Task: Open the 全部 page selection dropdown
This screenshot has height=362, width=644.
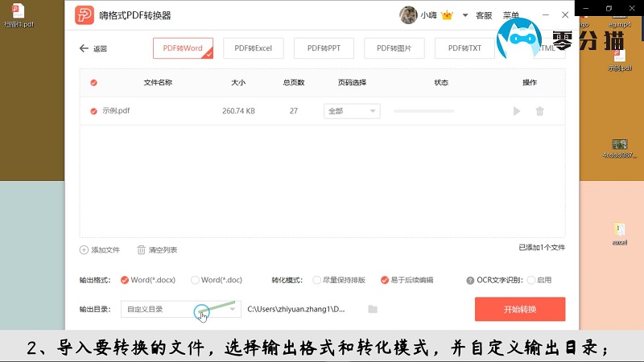Action: [352, 111]
